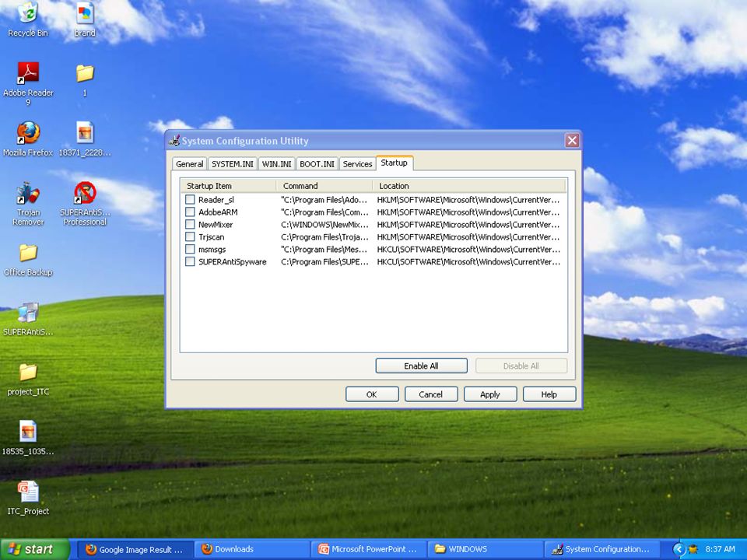This screenshot has height=560, width=747.
Task: Switch to the General tab
Action: pos(189,164)
